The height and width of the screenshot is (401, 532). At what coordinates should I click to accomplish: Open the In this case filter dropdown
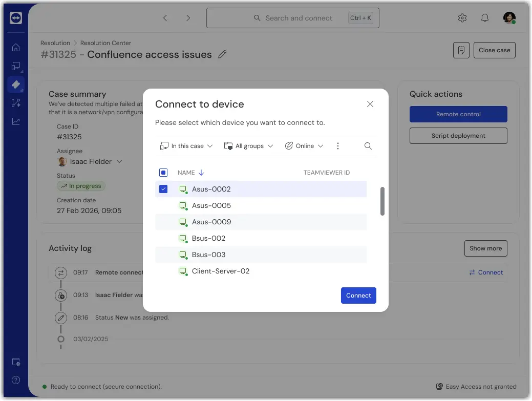coord(186,146)
